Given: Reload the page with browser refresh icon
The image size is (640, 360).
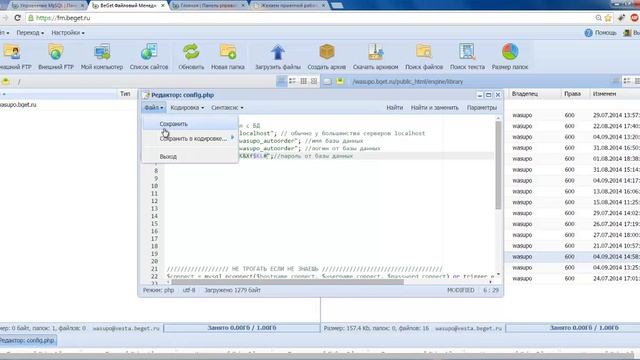Looking at the screenshot, I should pos(17,18).
